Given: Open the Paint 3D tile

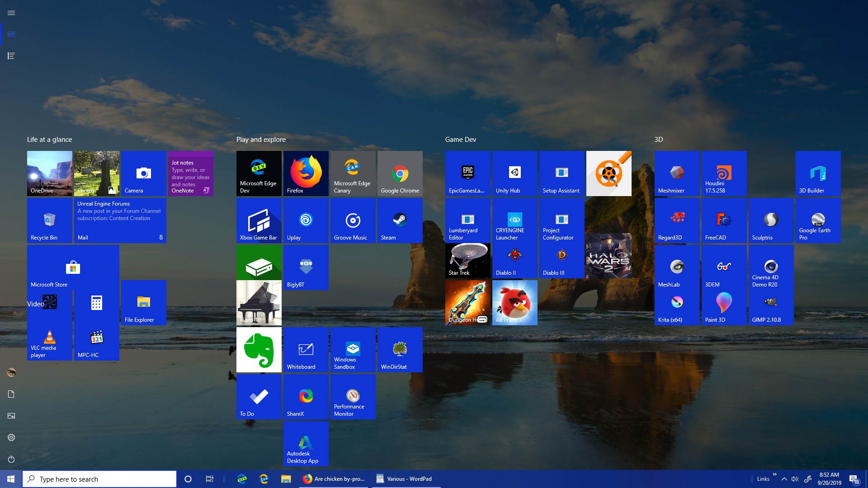Looking at the screenshot, I should tap(724, 308).
